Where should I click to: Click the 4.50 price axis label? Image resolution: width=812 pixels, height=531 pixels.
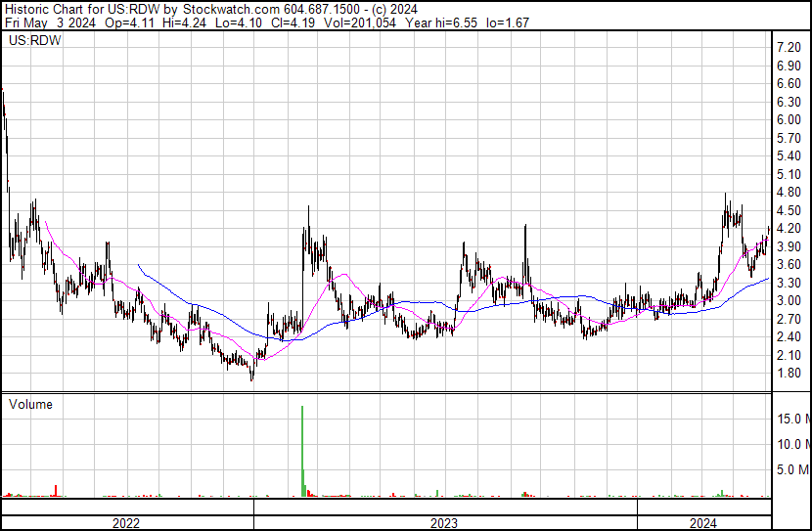pos(789,210)
